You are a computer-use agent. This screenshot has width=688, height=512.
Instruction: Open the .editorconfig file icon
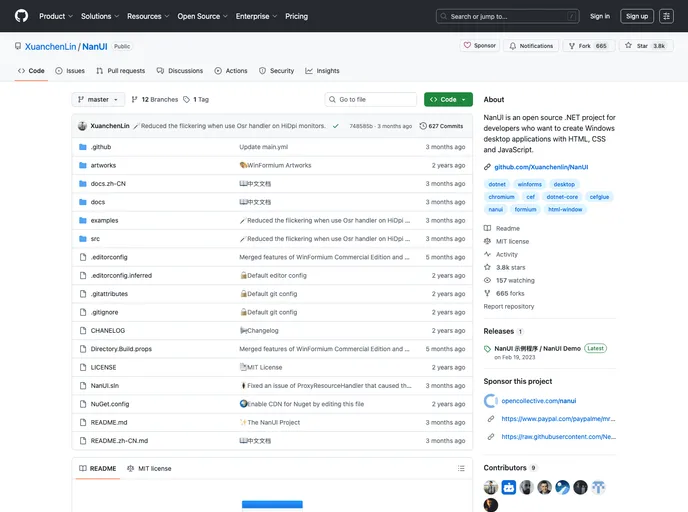[82, 258]
